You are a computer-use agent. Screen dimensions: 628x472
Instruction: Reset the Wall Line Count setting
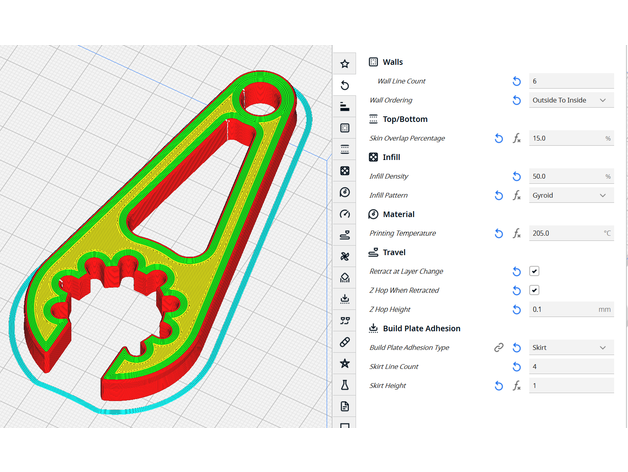[517, 81]
